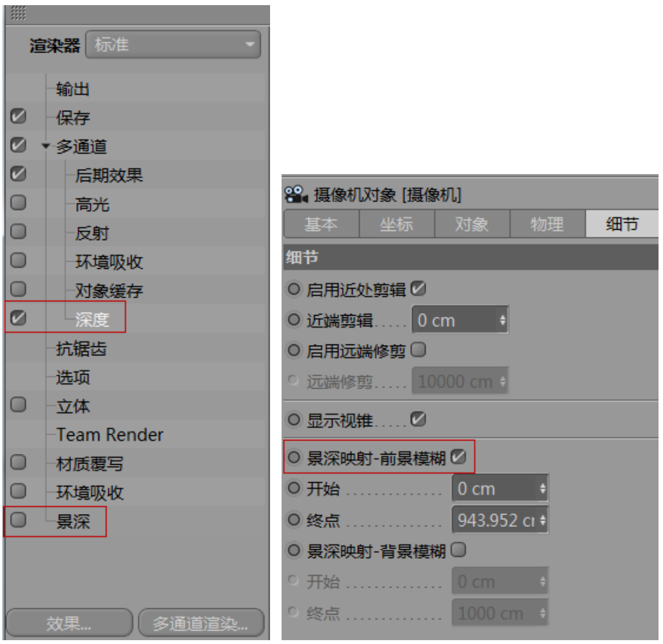Enable the 启用远端修剪 checkbox
This screenshot has width=663, height=644.
tap(418, 350)
